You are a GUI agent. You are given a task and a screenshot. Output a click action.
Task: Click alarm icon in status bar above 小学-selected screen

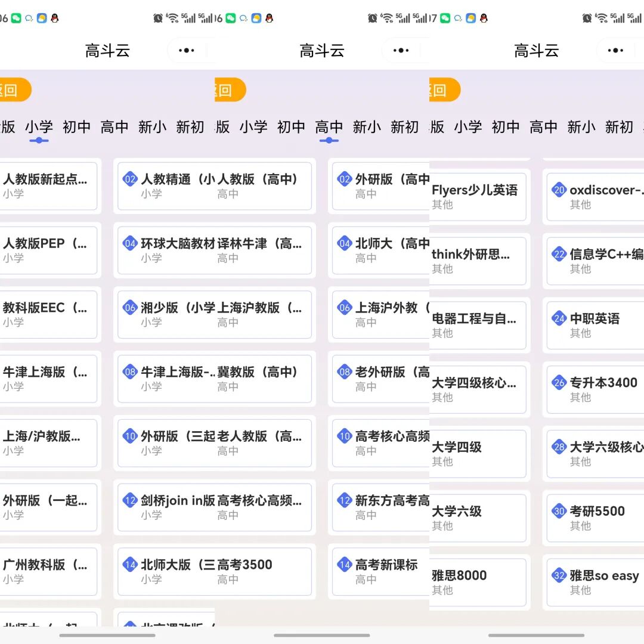click(157, 18)
